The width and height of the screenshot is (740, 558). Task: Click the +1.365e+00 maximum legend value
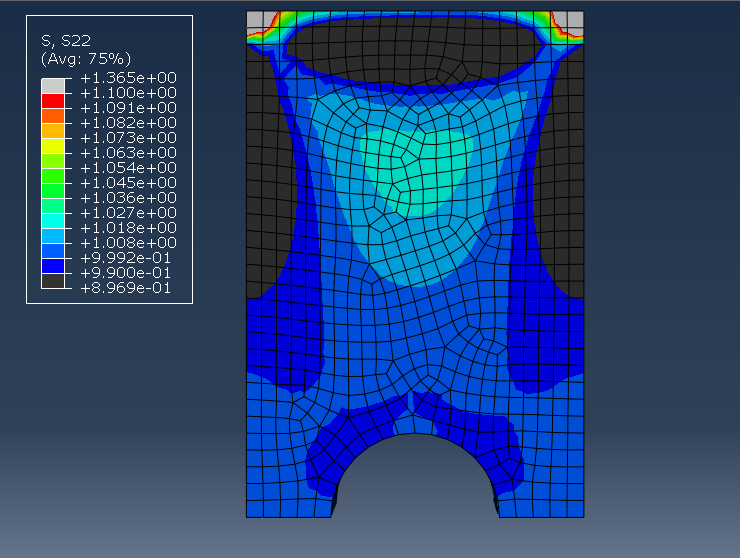click(128, 78)
